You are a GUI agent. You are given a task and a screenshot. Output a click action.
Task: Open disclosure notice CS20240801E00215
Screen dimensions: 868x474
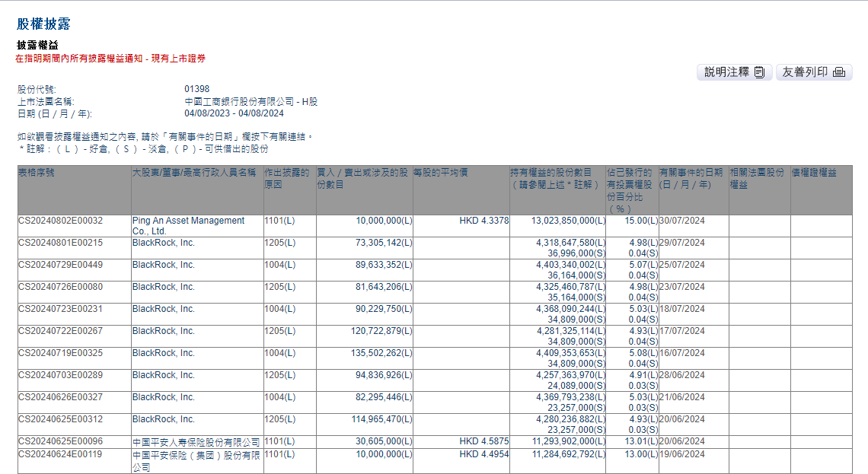60,243
